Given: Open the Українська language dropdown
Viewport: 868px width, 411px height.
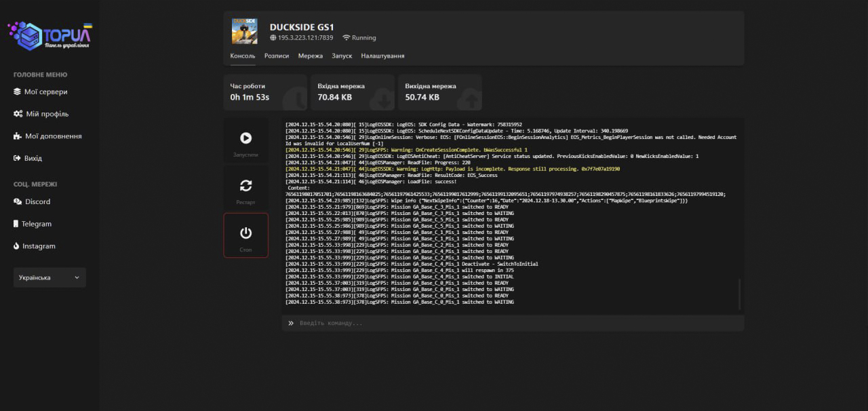Looking at the screenshot, I should pos(50,277).
